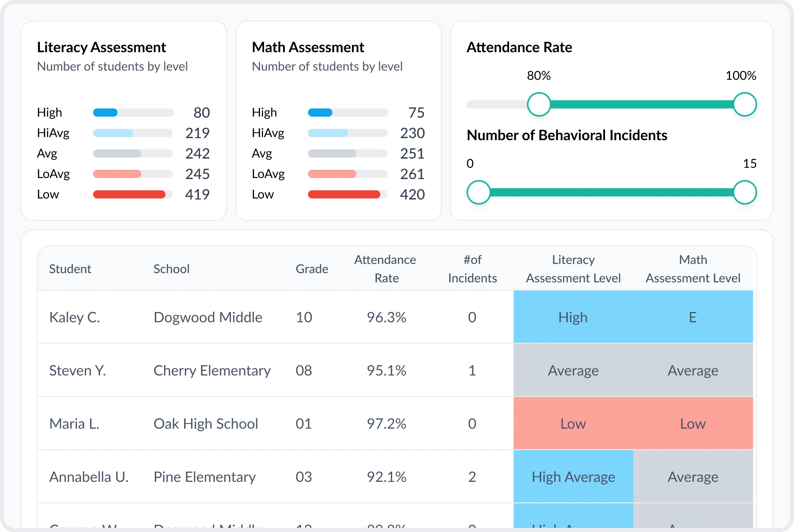Click Dogwood Middle in Kaley C.'s row
Viewport: 794px width, 532px height.
[208, 317]
